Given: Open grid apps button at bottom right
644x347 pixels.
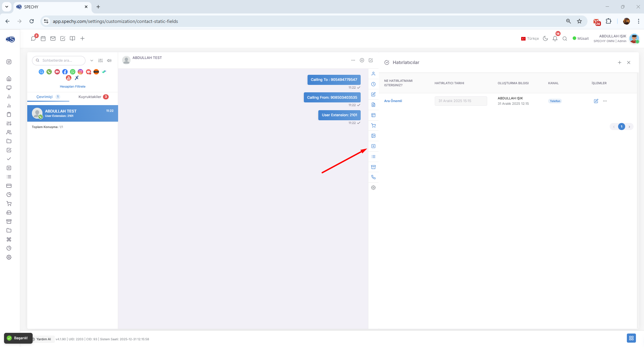Looking at the screenshot, I should coord(631,338).
